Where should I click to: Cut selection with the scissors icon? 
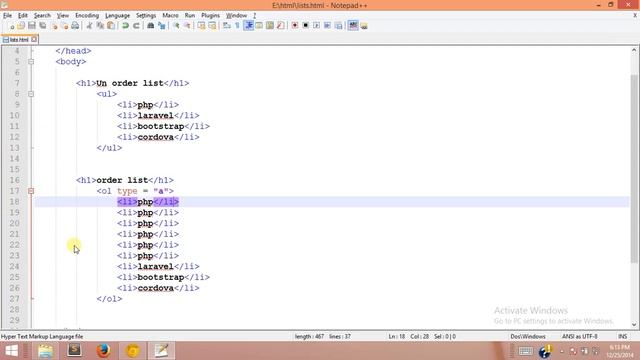click(x=89, y=26)
